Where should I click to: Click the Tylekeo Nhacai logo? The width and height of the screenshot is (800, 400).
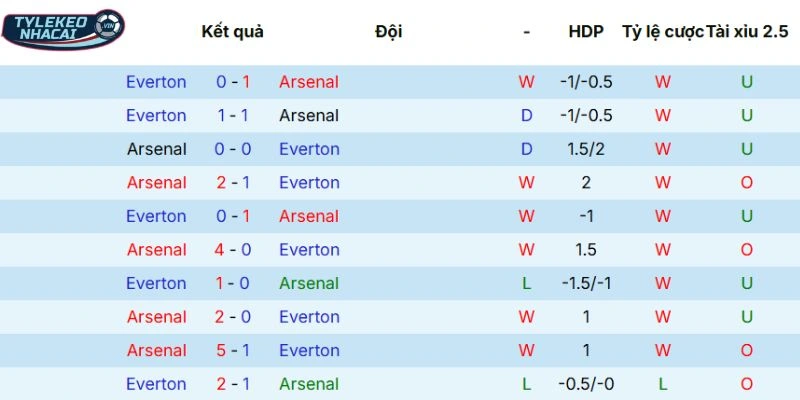63,28
